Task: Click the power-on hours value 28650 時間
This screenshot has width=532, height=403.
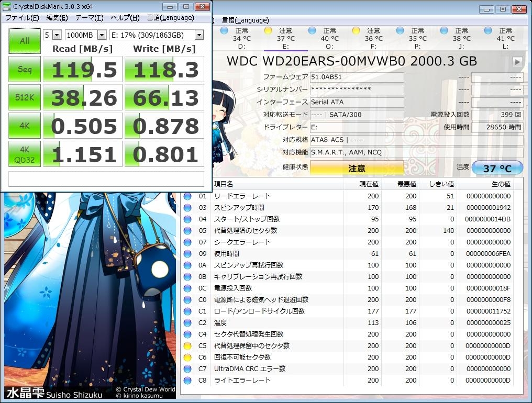Action: (x=497, y=127)
